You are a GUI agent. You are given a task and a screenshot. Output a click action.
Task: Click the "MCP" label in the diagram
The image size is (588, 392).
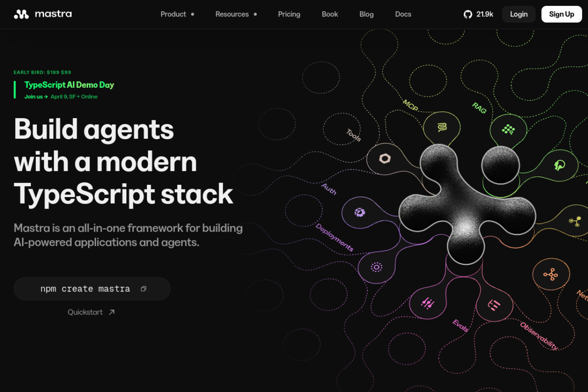pyautogui.click(x=410, y=105)
